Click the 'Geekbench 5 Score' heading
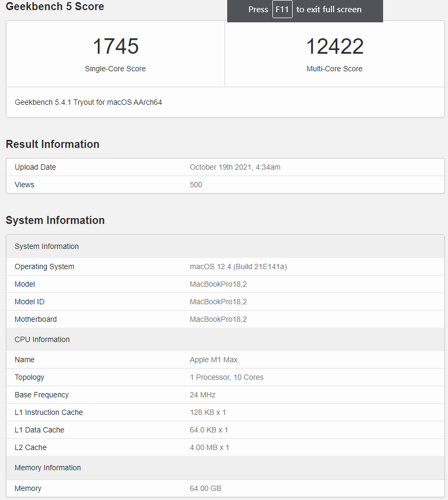Image resolution: width=448 pixels, height=500 pixels. [55, 7]
